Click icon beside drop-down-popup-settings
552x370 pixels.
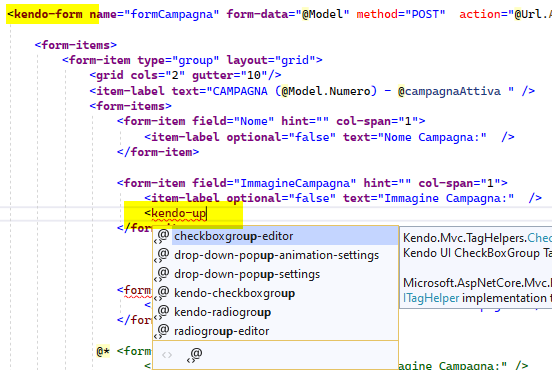pos(162,274)
